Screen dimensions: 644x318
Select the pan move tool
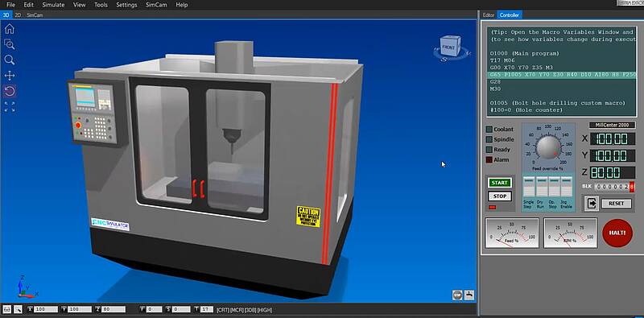pyautogui.click(x=10, y=76)
